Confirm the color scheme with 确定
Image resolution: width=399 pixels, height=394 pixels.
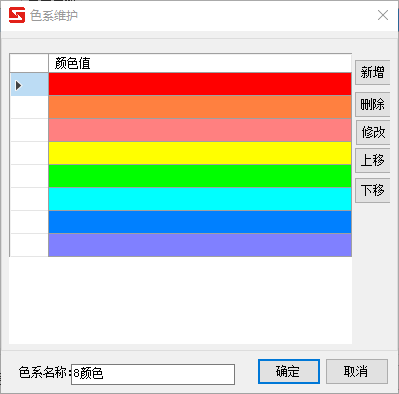coord(289,371)
